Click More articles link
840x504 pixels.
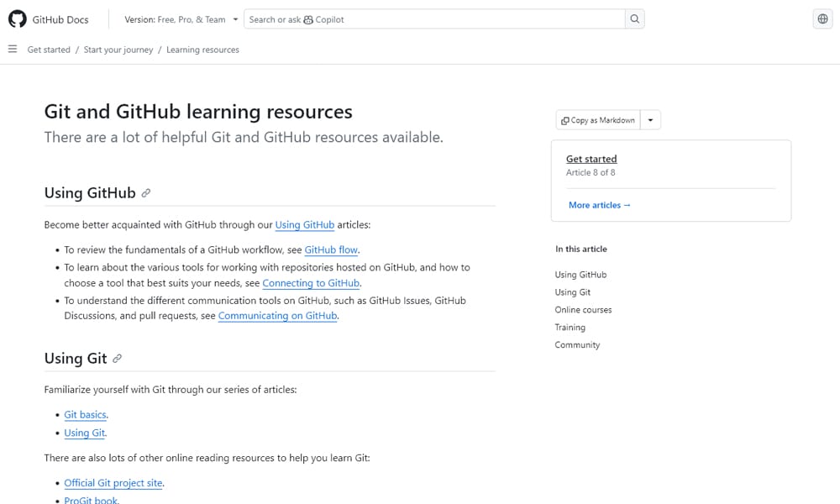pyautogui.click(x=600, y=205)
